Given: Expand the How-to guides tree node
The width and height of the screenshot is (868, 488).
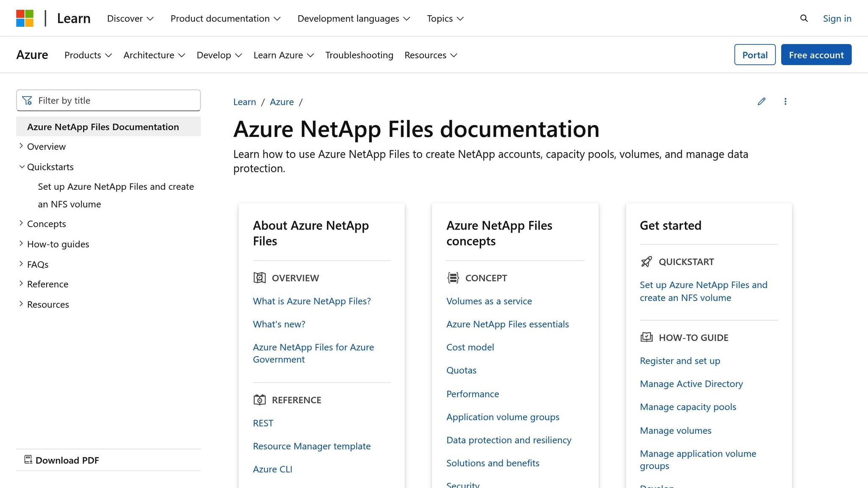Looking at the screenshot, I should pyautogui.click(x=21, y=243).
